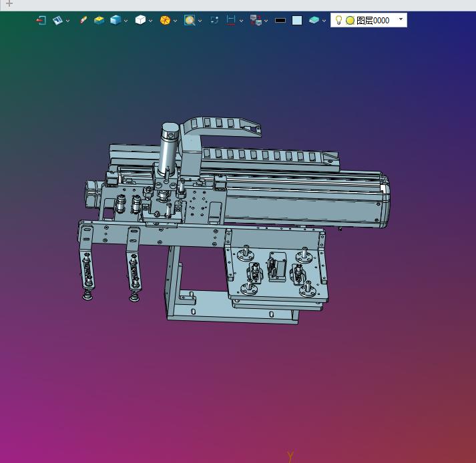The height and width of the screenshot is (463, 476).
Task: Click the dimension measurement icon
Action: [231, 20]
